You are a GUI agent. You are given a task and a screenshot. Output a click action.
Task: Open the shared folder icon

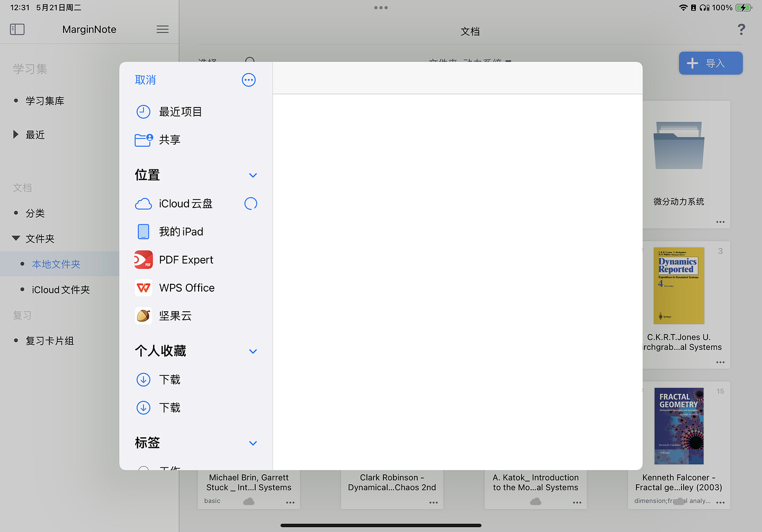click(144, 140)
